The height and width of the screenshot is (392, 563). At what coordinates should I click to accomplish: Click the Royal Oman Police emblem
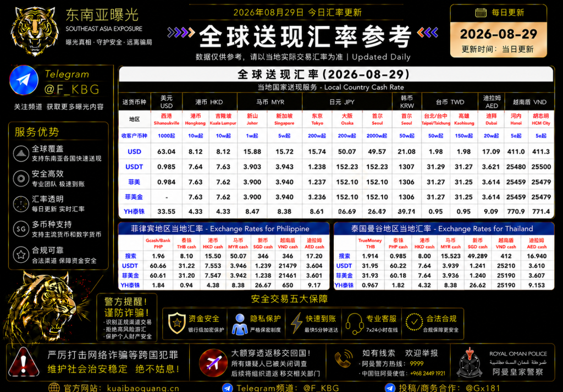(468, 362)
